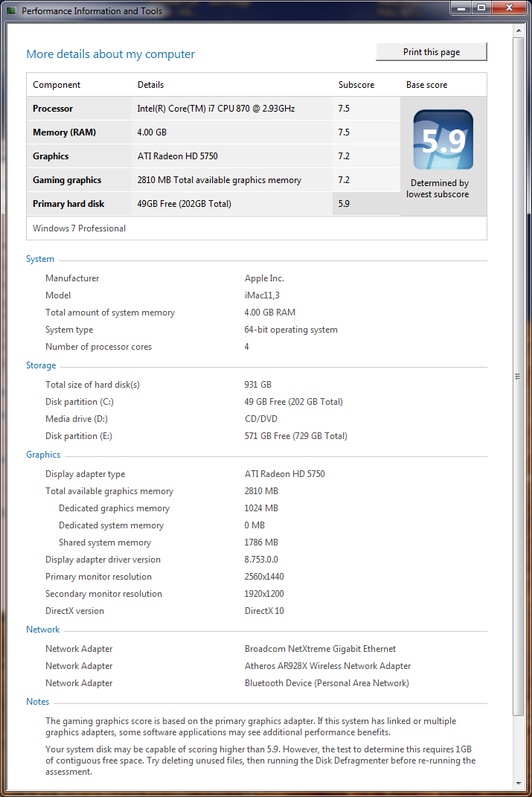The width and height of the screenshot is (532, 797).
Task: Click Display adapter type label
Action: [85, 474]
